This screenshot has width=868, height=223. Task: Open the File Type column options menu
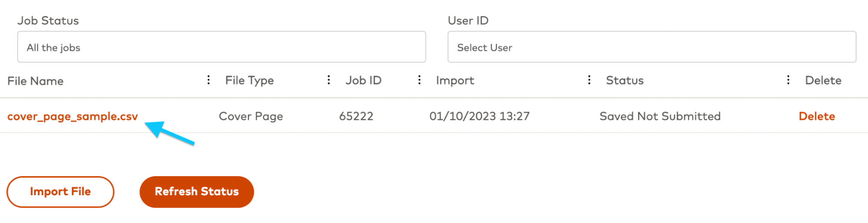(329, 80)
